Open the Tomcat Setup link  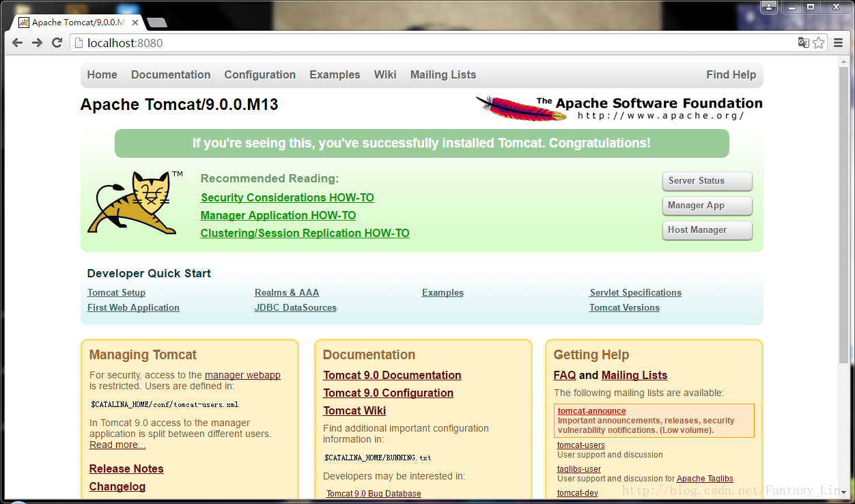116,292
